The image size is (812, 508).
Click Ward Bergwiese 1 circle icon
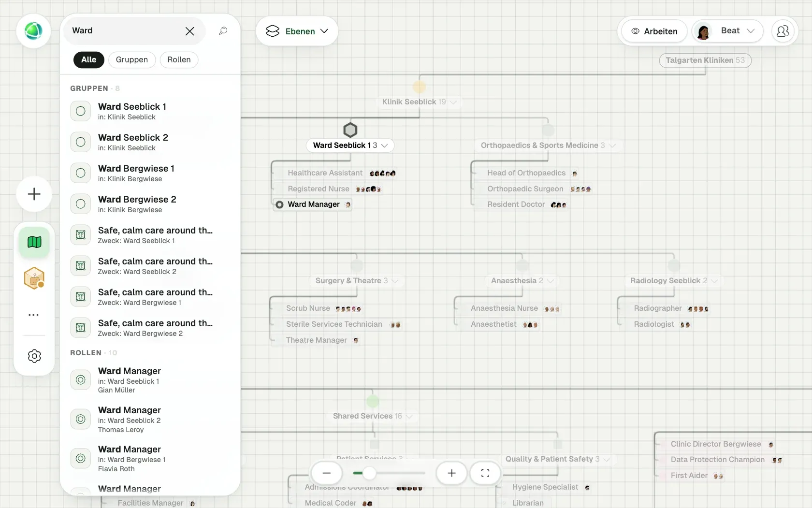point(81,173)
